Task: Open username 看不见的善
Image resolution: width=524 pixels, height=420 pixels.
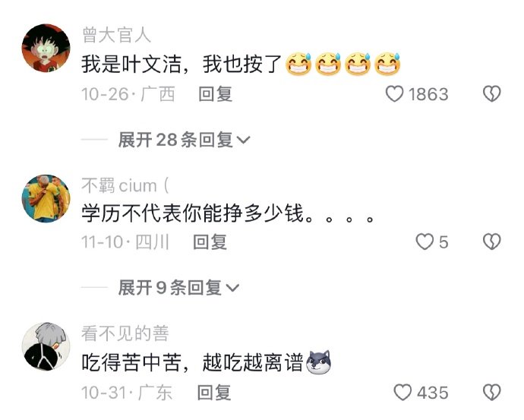Action: click(125, 333)
